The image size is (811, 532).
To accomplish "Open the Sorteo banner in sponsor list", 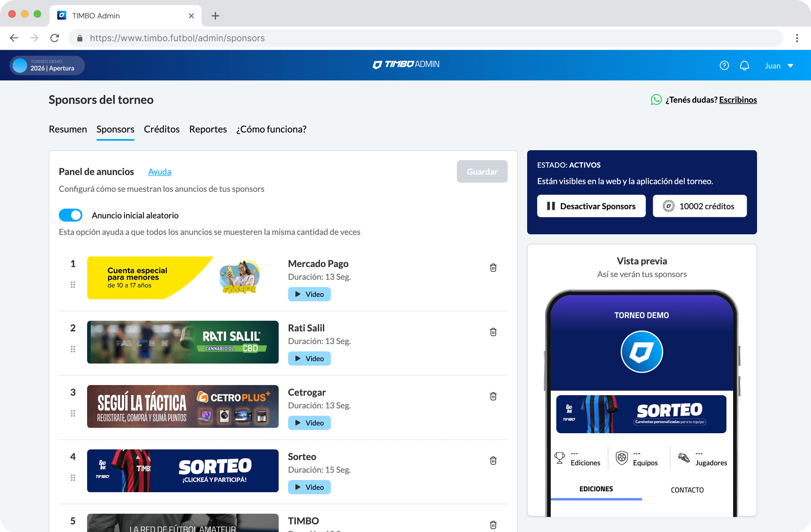I will pos(183,471).
